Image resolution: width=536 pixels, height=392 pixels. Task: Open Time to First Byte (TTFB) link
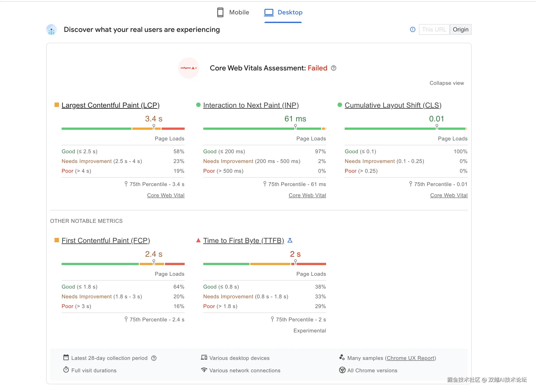click(243, 241)
